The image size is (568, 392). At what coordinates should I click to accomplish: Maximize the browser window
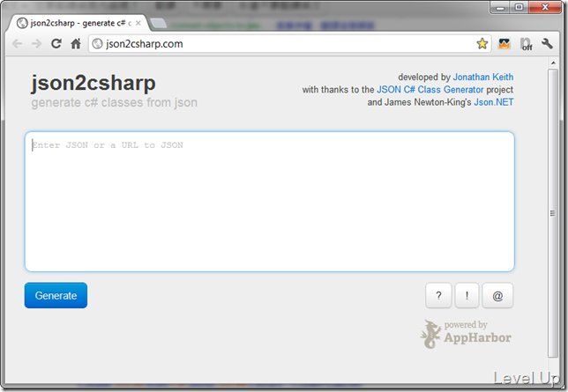point(519,7)
